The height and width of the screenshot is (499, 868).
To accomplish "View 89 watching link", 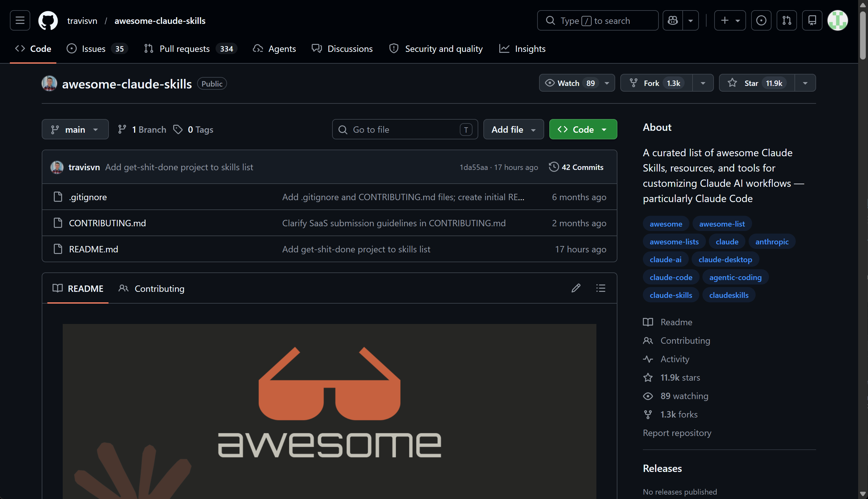I will pos(676,396).
